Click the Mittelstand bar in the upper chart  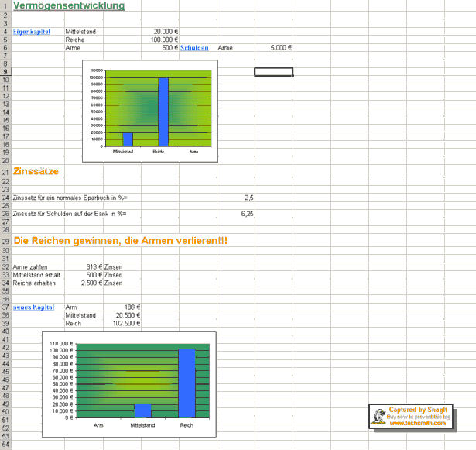[128, 139]
